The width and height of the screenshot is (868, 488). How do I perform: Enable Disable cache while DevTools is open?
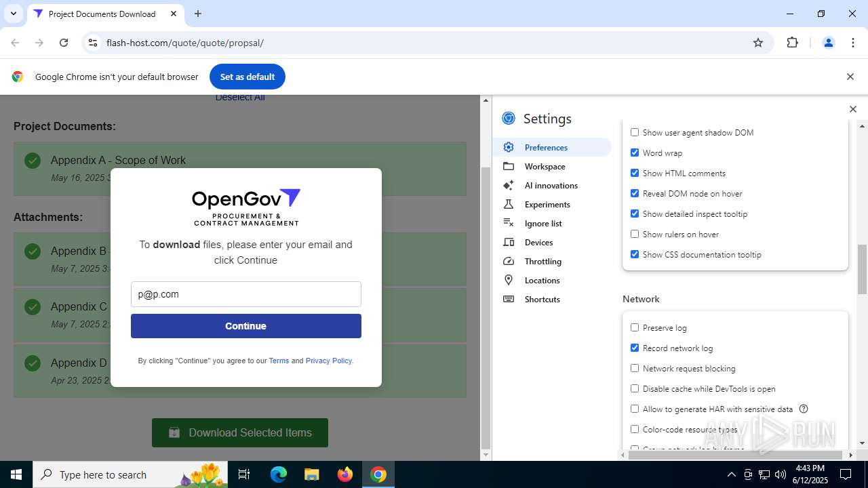635,388
